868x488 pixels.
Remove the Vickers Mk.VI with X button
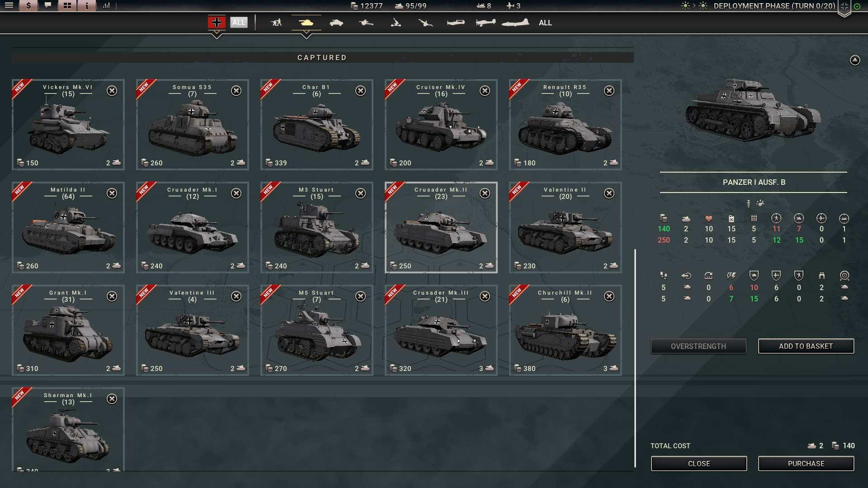(112, 91)
